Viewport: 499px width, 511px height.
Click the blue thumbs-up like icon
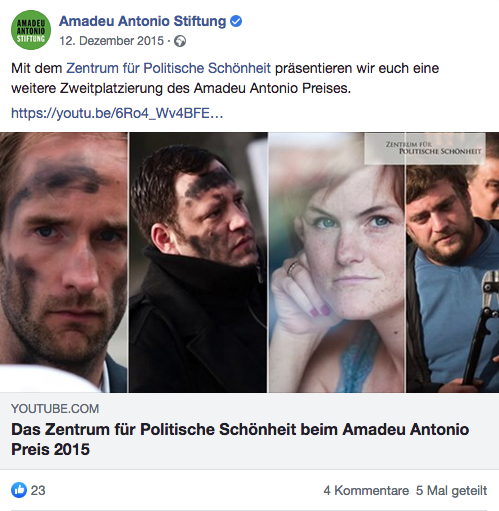click(19, 490)
